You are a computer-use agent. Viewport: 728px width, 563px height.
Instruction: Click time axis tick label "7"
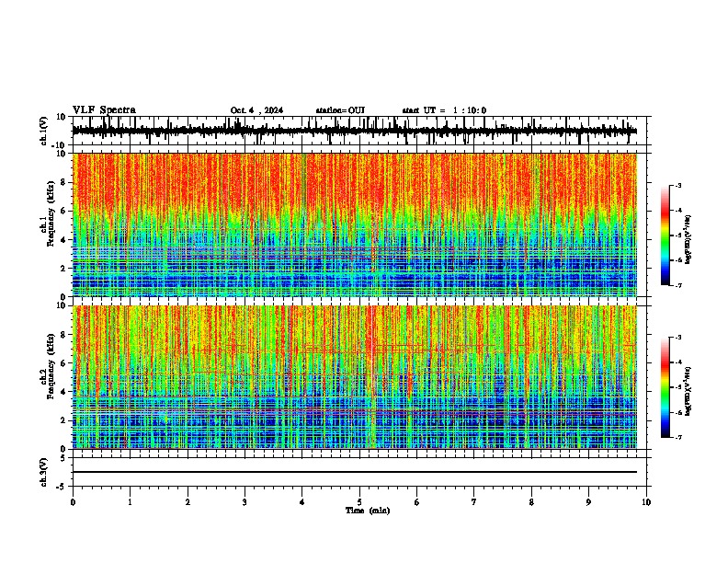coord(474,502)
